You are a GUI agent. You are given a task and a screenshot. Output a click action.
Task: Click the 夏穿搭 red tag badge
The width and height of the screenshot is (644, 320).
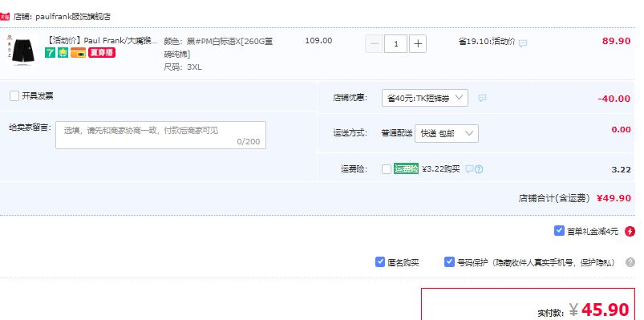coord(102,53)
